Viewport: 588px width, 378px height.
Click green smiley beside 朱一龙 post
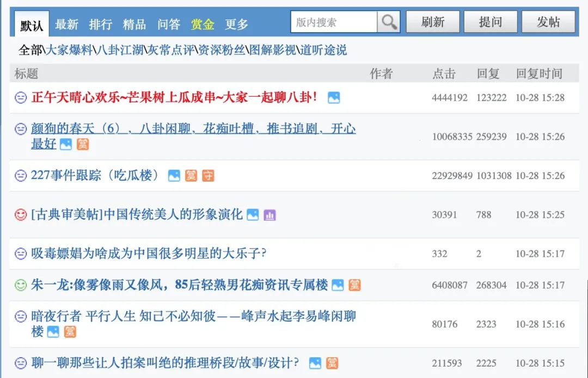(21, 285)
